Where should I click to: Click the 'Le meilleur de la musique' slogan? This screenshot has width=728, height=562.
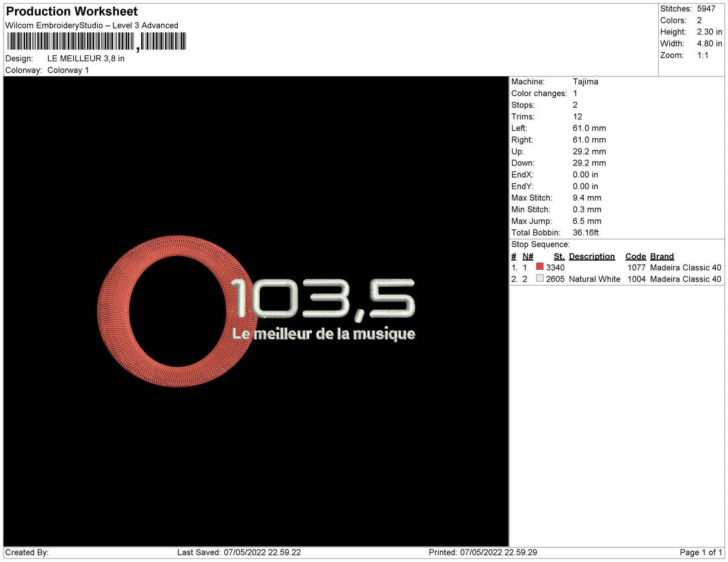[x=323, y=334]
